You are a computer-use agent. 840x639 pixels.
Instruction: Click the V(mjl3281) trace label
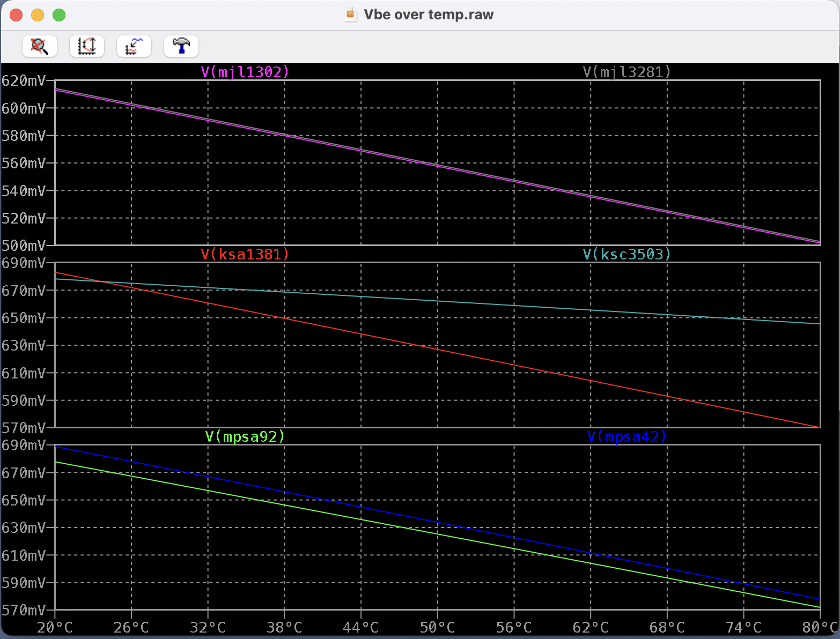pyautogui.click(x=627, y=72)
